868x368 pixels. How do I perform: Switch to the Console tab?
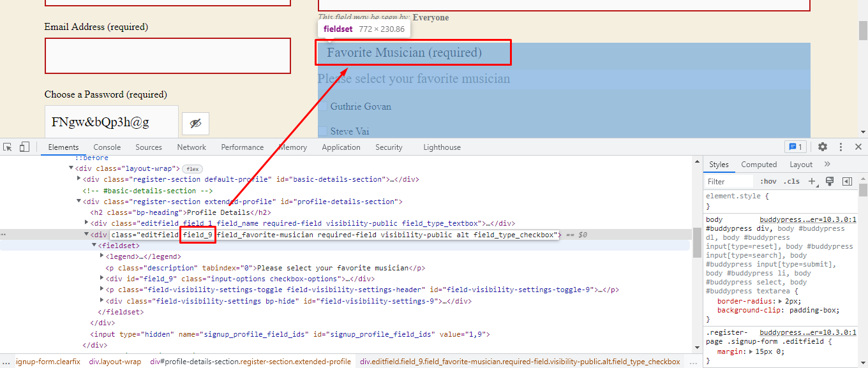point(107,147)
